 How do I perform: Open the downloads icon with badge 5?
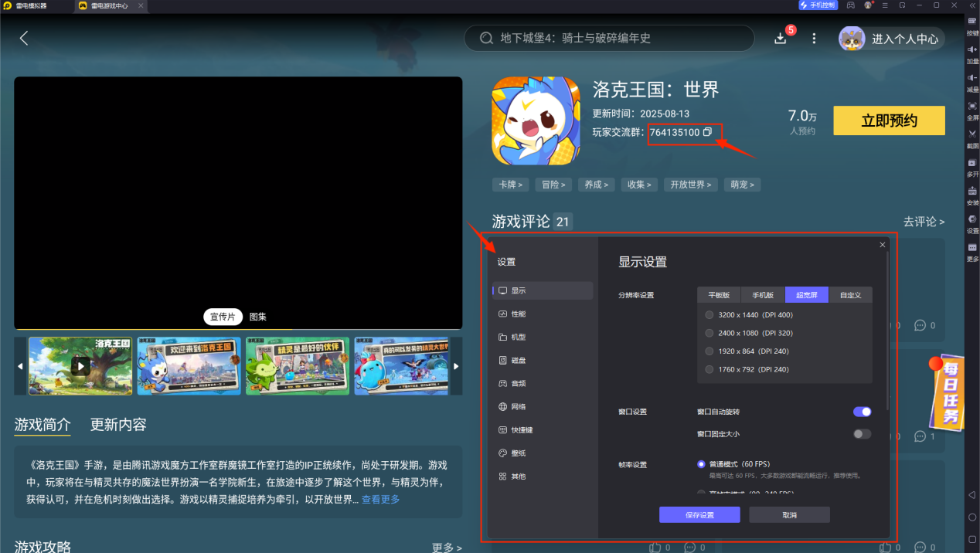(781, 38)
